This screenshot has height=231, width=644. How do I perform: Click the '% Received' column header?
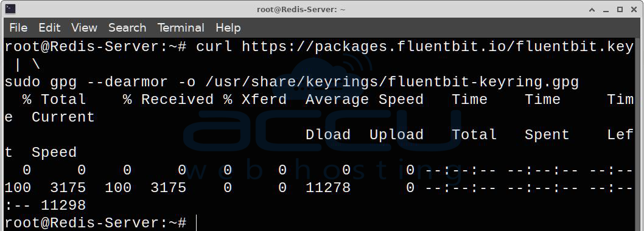tap(169, 100)
